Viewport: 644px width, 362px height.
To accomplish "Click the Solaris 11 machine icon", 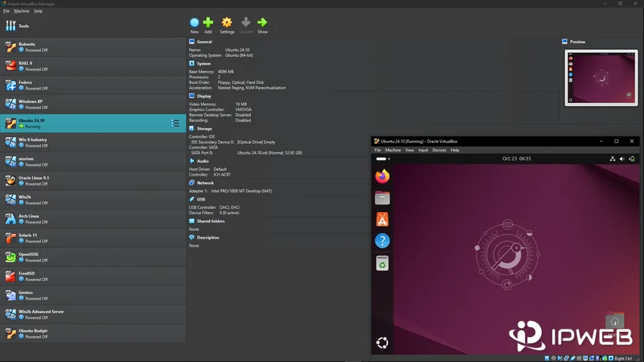I will tap(11, 238).
